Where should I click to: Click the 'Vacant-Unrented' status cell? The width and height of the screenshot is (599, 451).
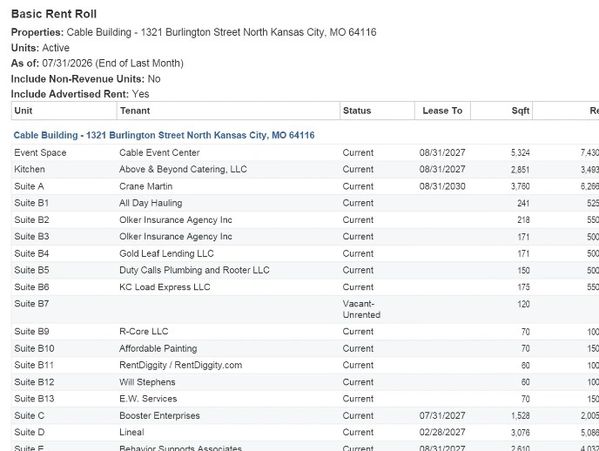(361, 309)
